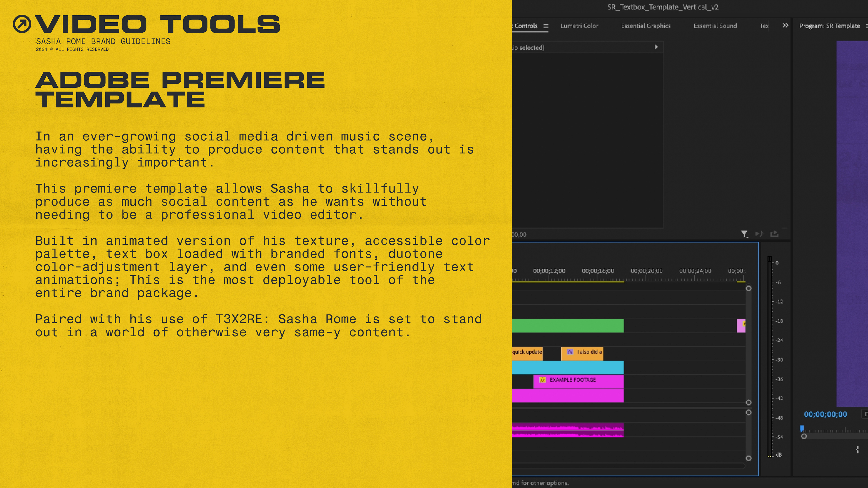Open the Effect Controls panel menu icon

[546, 26]
